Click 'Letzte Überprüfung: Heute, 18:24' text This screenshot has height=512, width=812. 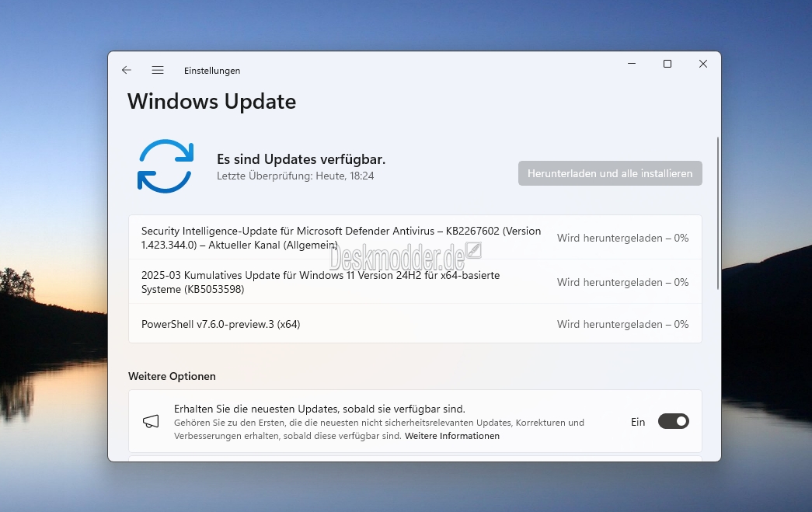pyautogui.click(x=295, y=176)
